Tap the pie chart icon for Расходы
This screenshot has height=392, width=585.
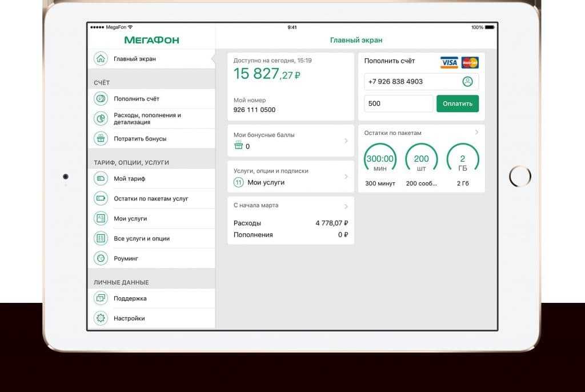click(x=101, y=118)
